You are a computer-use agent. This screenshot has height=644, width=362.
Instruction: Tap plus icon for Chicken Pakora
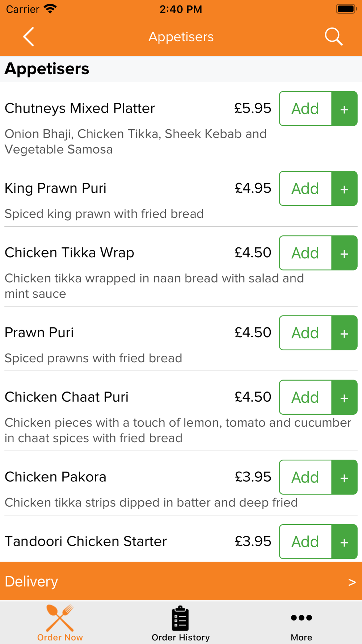coord(344,477)
